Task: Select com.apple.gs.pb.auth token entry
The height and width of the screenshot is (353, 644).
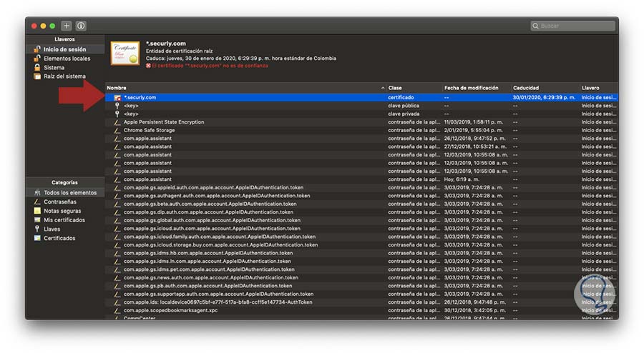Action: pos(361,286)
